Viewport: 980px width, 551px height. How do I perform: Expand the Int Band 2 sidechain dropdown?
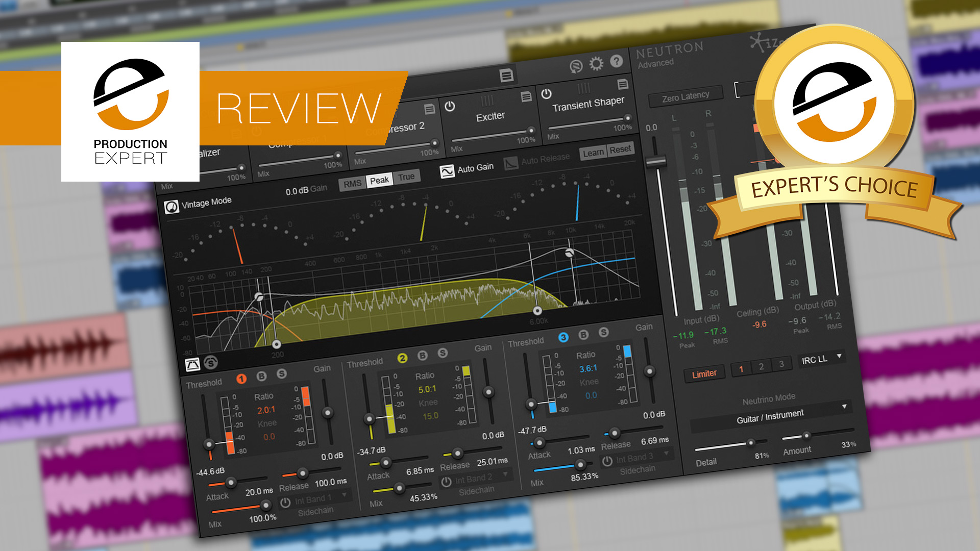click(x=505, y=474)
